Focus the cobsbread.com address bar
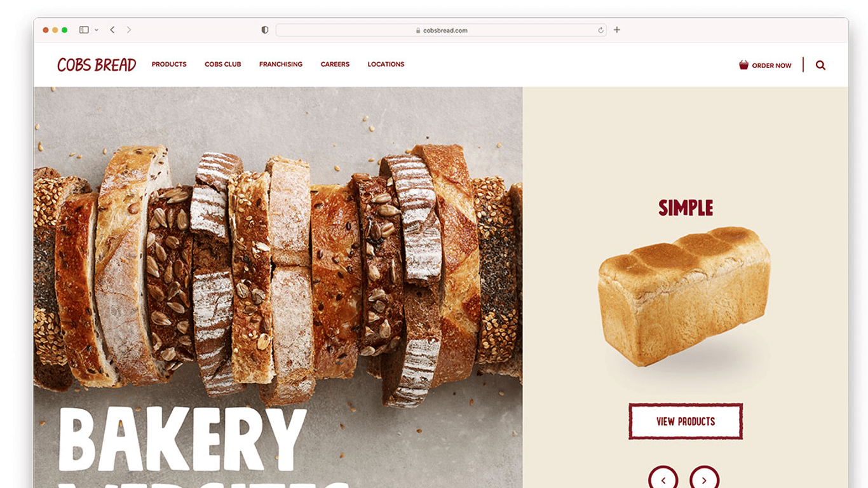This screenshot has height=488, width=868. click(441, 30)
